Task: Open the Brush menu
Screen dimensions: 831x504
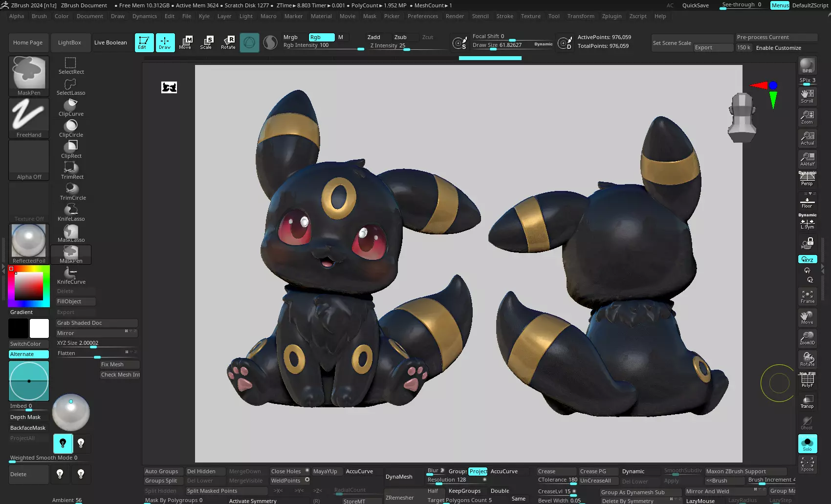Action: [39, 16]
